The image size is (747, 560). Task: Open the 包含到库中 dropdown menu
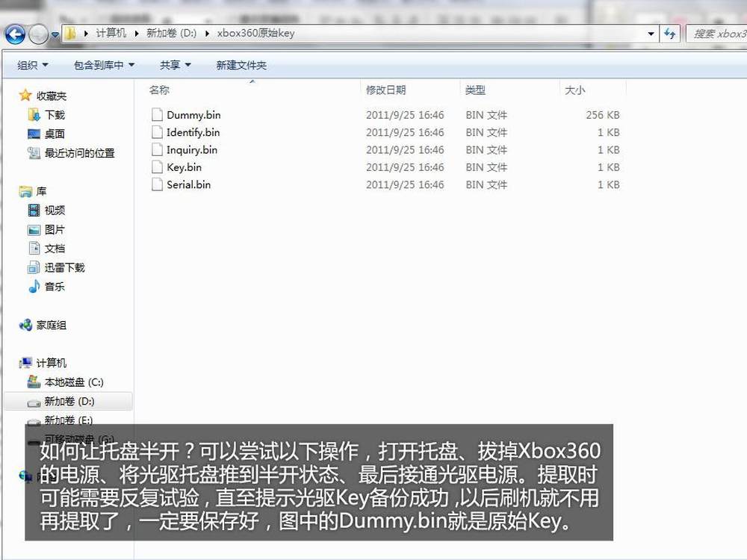point(104,65)
